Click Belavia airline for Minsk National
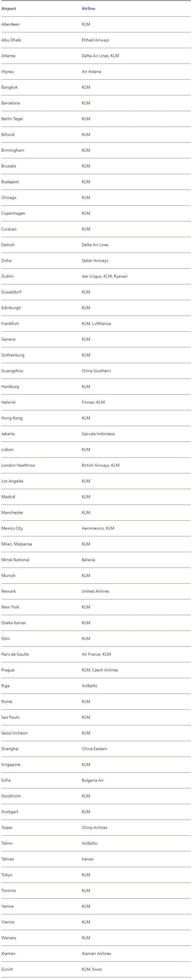192x980 pixels. pos(88,560)
